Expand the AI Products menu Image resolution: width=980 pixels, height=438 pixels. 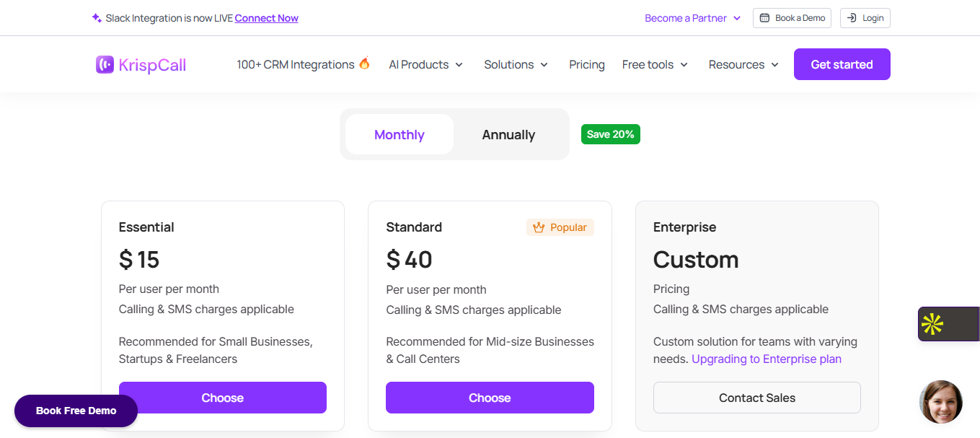[426, 65]
